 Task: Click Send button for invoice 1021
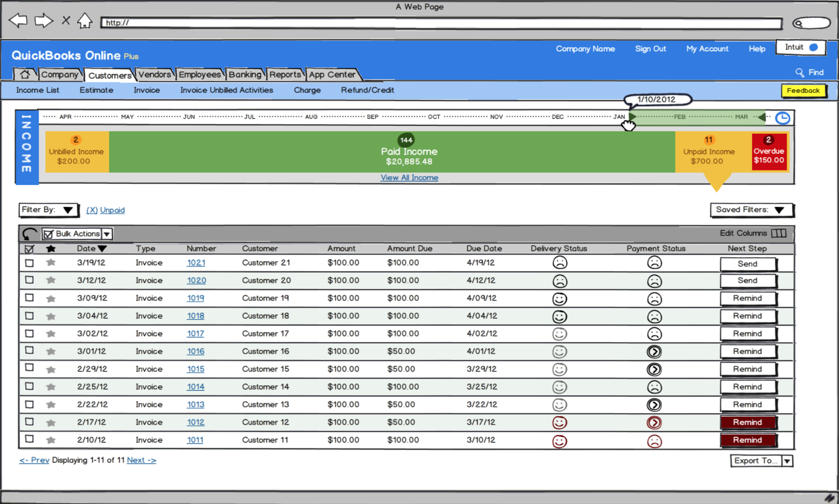click(748, 264)
